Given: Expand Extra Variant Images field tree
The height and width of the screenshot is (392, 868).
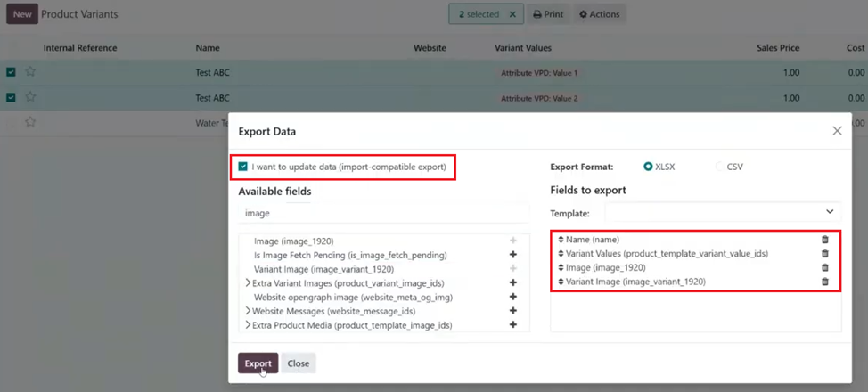Looking at the screenshot, I should click(248, 283).
